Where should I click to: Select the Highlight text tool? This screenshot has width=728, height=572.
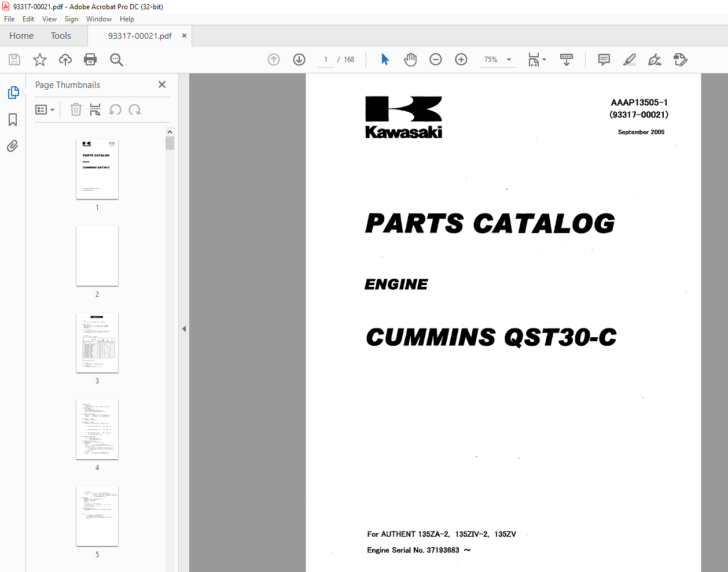[x=630, y=60]
